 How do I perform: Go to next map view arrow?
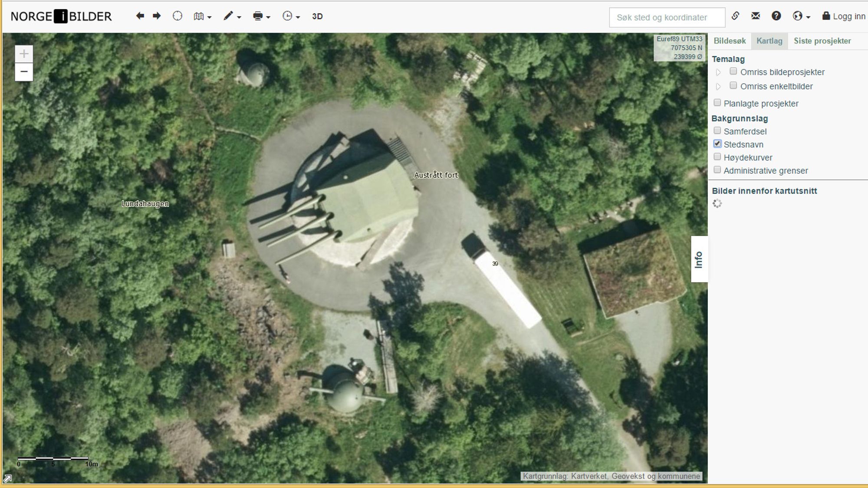157,16
